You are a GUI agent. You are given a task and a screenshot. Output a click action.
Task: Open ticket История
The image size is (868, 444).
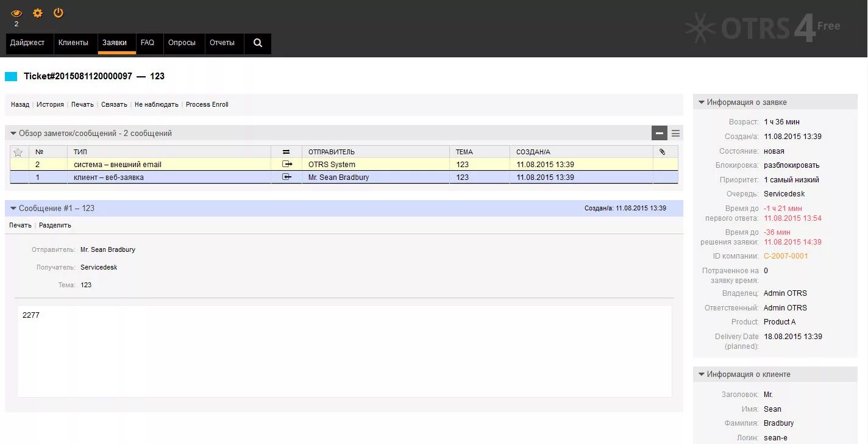(x=50, y=105)
